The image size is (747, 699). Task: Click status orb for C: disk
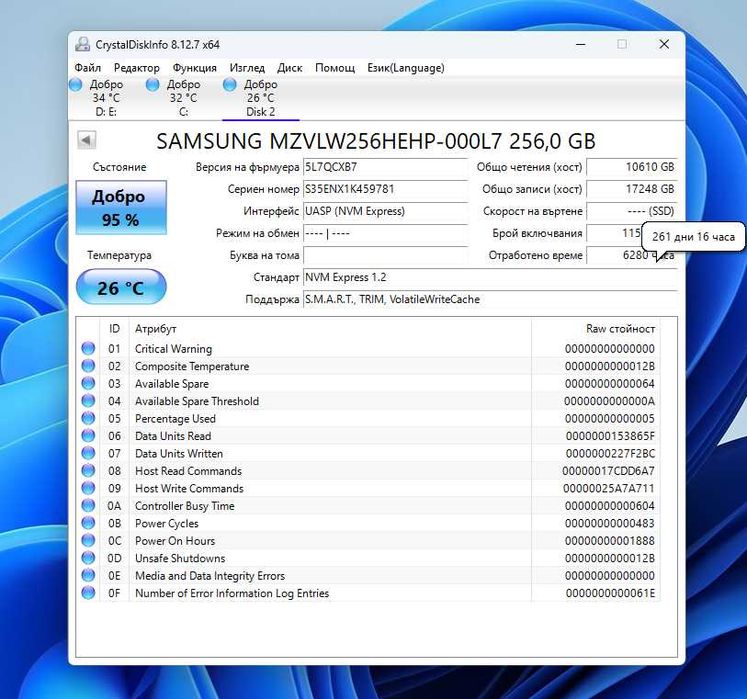152,85
